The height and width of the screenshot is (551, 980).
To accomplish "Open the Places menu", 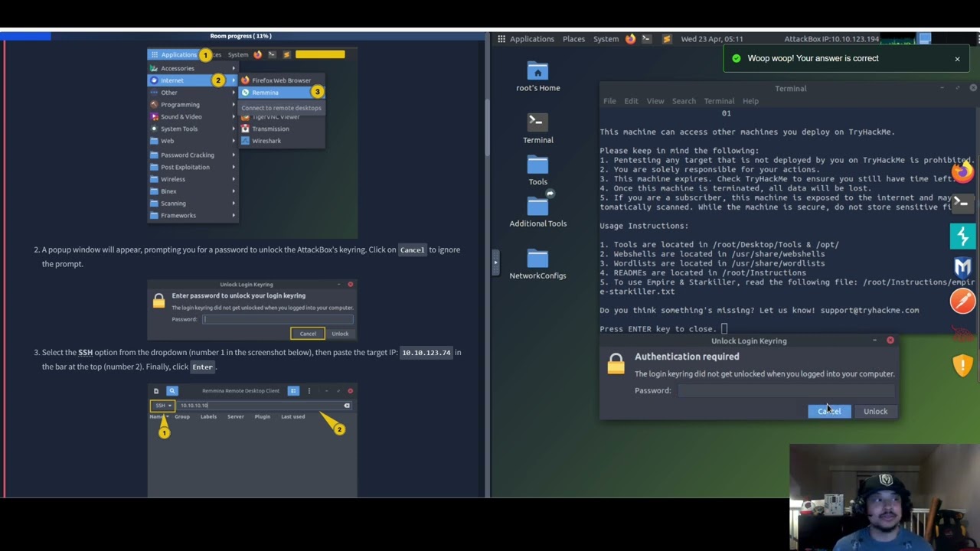I will click(x=573, y=39).
